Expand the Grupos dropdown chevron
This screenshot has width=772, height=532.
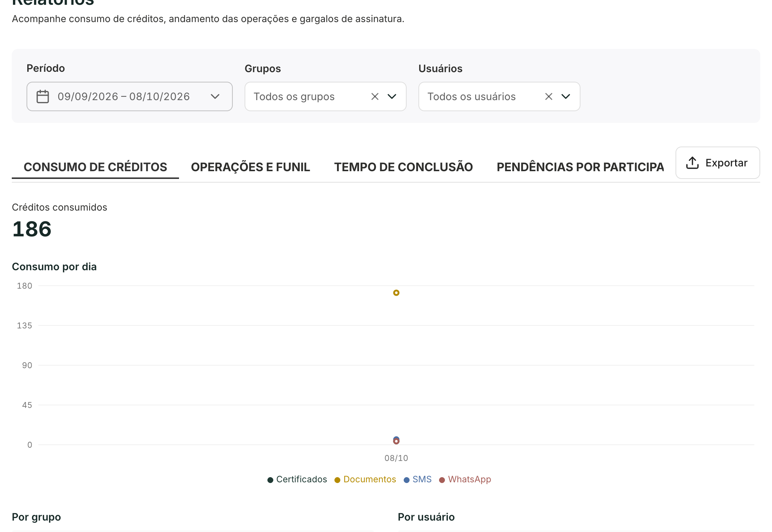point(392,96)
